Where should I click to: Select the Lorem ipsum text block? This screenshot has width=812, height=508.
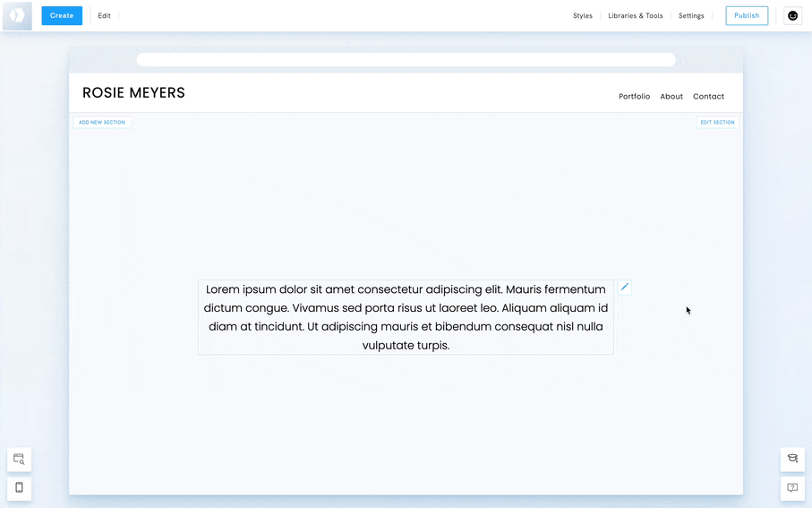(406, 317)
